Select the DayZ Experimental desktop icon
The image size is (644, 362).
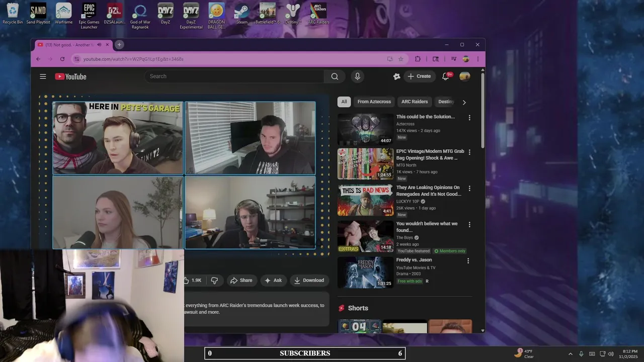tap(191, 16)
